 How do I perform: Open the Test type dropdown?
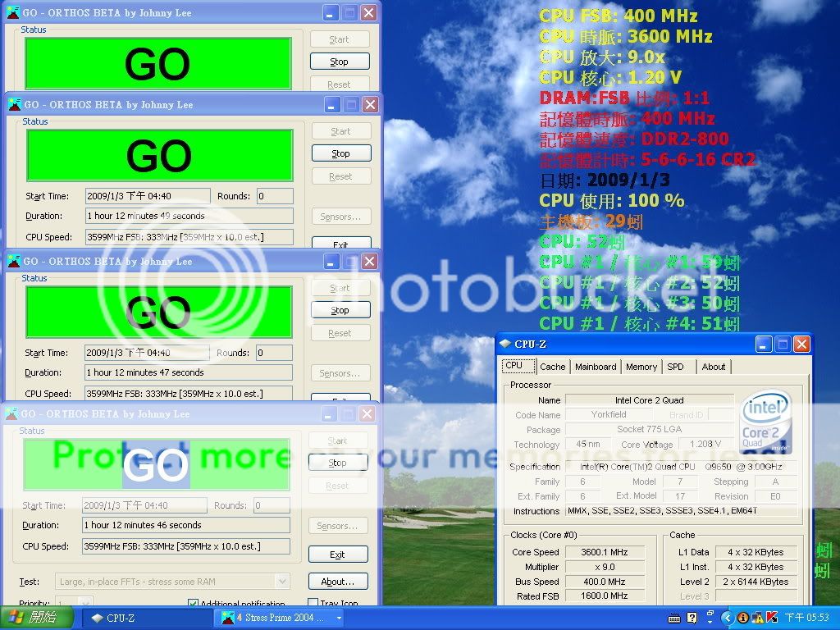(x=282, y=582)
